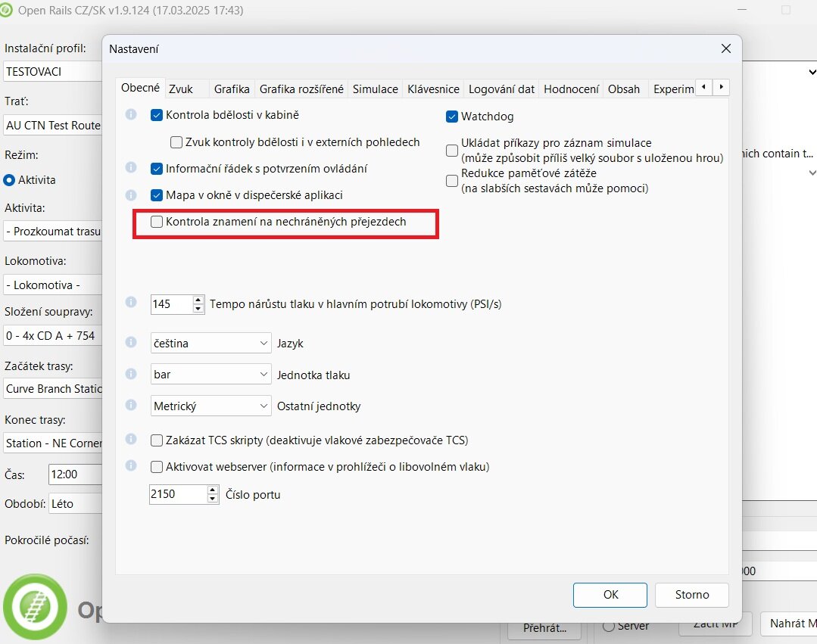Image resolution: width=817 pixels, height=644 pixels.
Task: Open the Simulace tab
Action: [375, 89]
